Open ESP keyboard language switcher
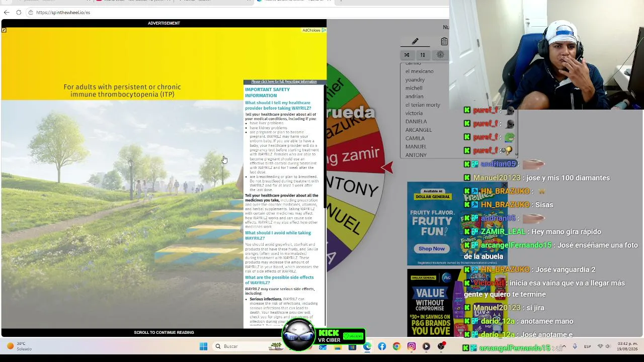This screenshot has height=362, width=644. [x=588, y=346]
